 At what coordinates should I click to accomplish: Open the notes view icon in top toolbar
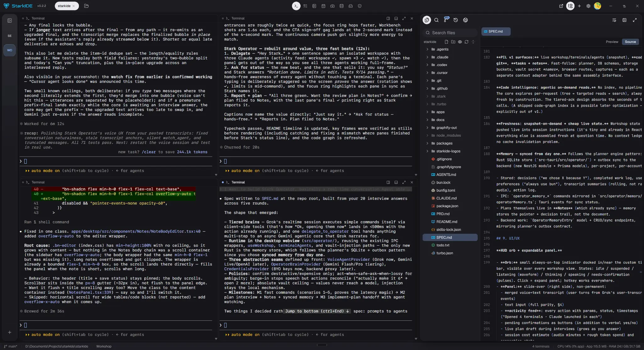coord(314,6)
